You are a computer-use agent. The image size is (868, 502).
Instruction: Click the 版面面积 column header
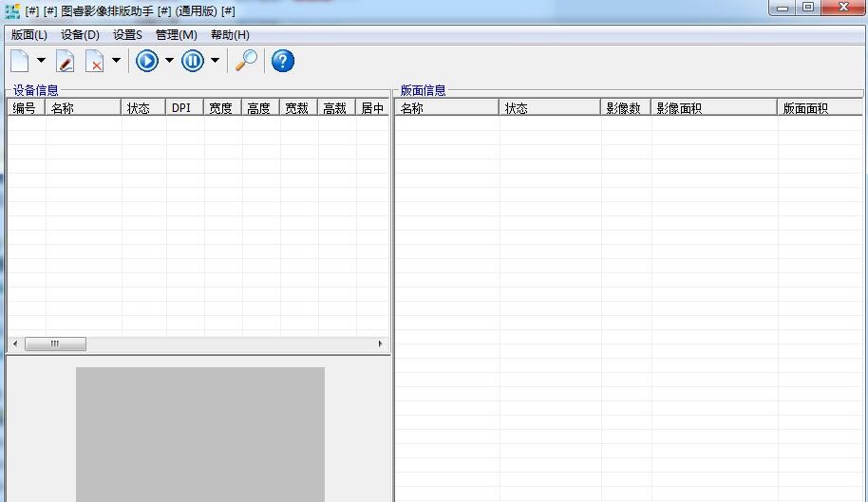[820, 108]
